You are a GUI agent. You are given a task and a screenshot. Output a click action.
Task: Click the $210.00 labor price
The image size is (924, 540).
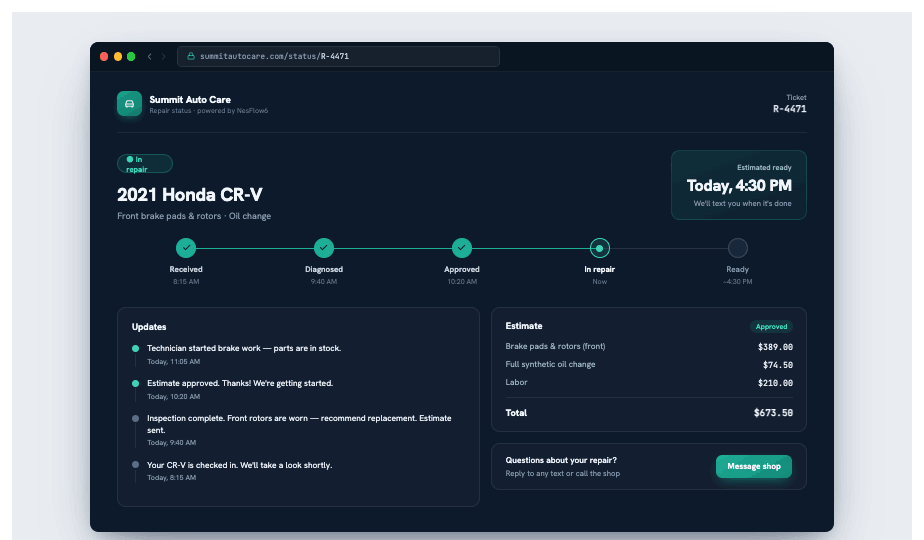click(775, 383)
